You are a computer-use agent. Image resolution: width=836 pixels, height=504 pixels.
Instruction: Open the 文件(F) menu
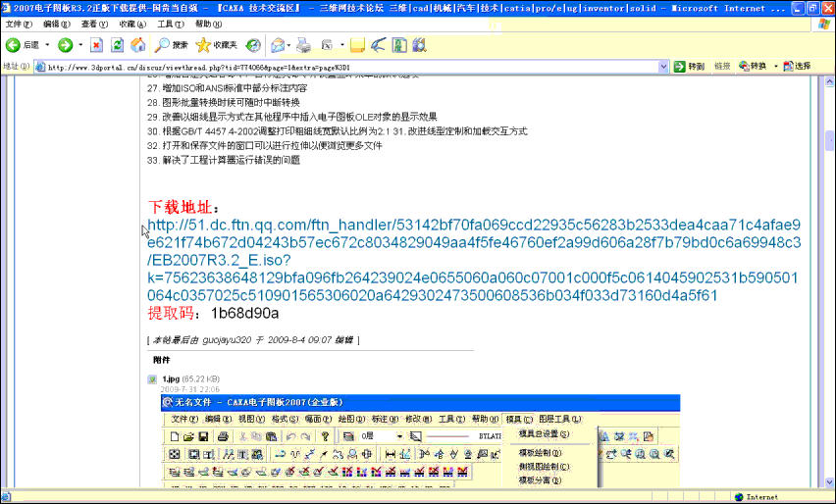[19, 24]
